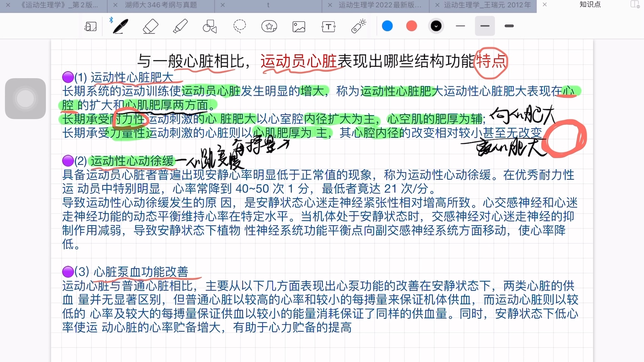Pick the blue pen color
The height and width of the screenshot is (362, 644).
point(387,26)
